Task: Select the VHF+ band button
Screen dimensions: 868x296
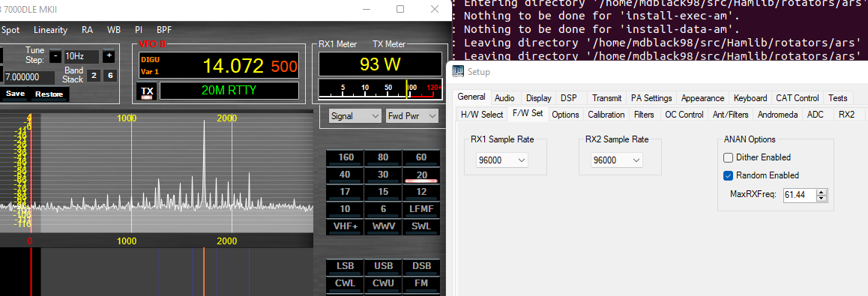Action: (x=345, y=226)
